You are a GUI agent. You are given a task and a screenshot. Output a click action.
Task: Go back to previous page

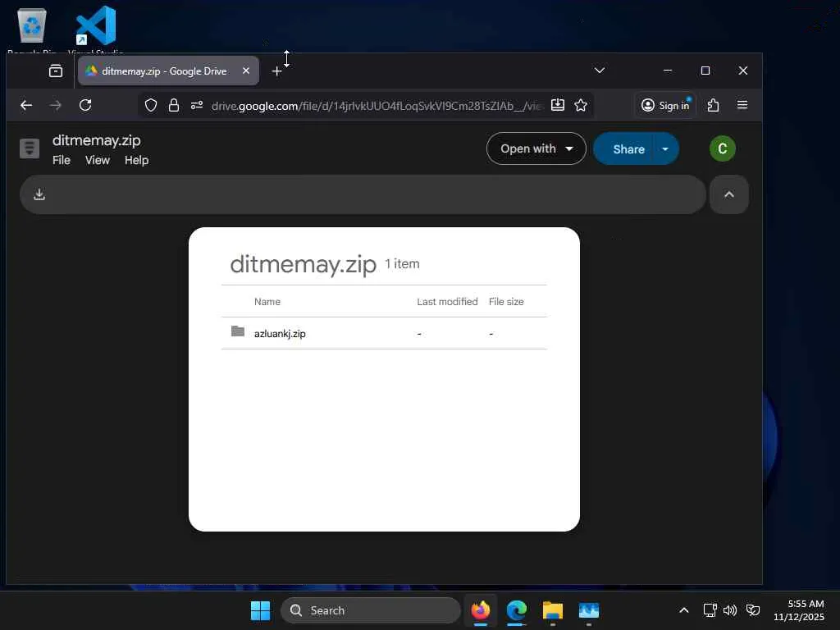(26, 105)
